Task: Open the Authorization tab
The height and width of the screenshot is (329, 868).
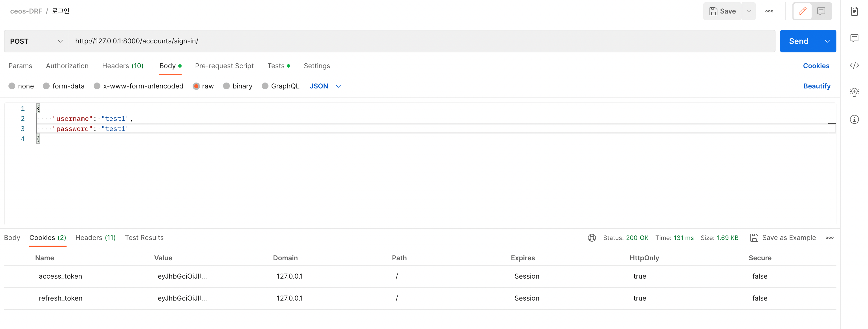Action: tap(67, 66)
